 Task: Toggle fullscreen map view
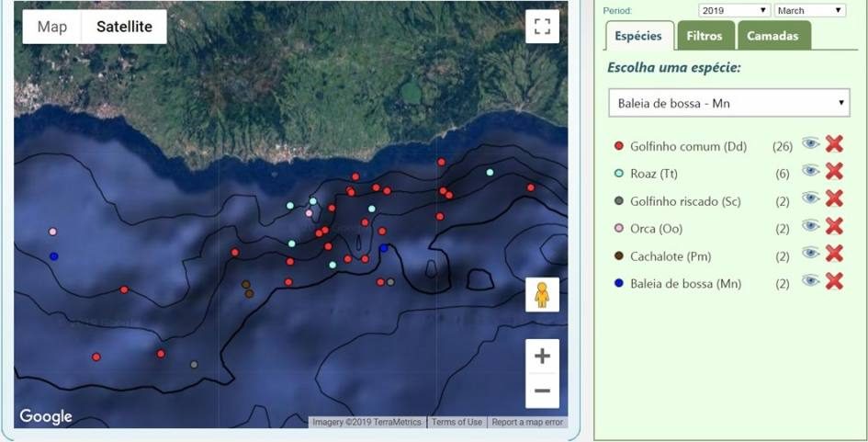coord(542,27)
